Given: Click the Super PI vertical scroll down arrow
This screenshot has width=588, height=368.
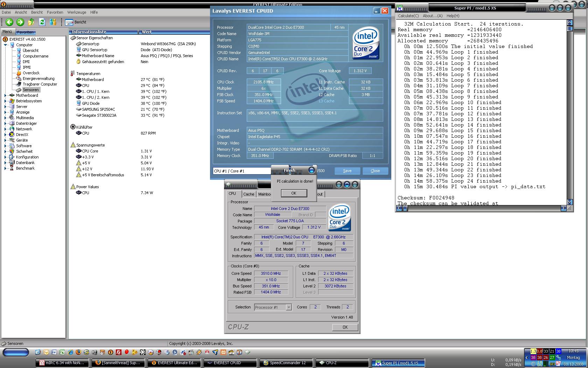Looking at the screenshot, I should tap(569, 202).
